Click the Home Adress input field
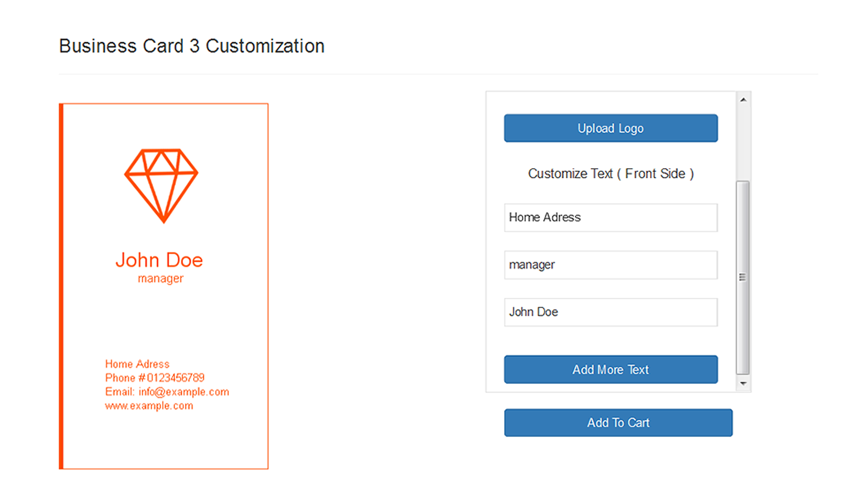868x488 pixels. [610, 217]
